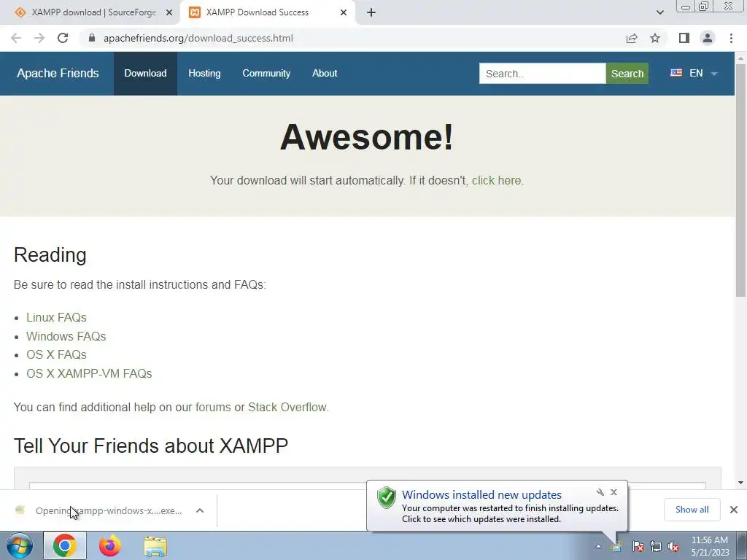The image size is (747, 560).
Task: Click the muted volume tray icon
Action: [x=673, y=546]
